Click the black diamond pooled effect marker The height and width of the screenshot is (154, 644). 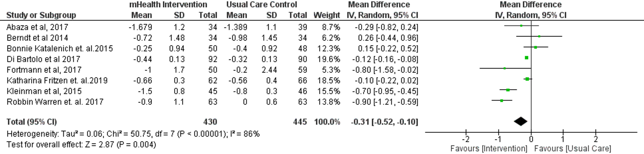tap(521, 121)
